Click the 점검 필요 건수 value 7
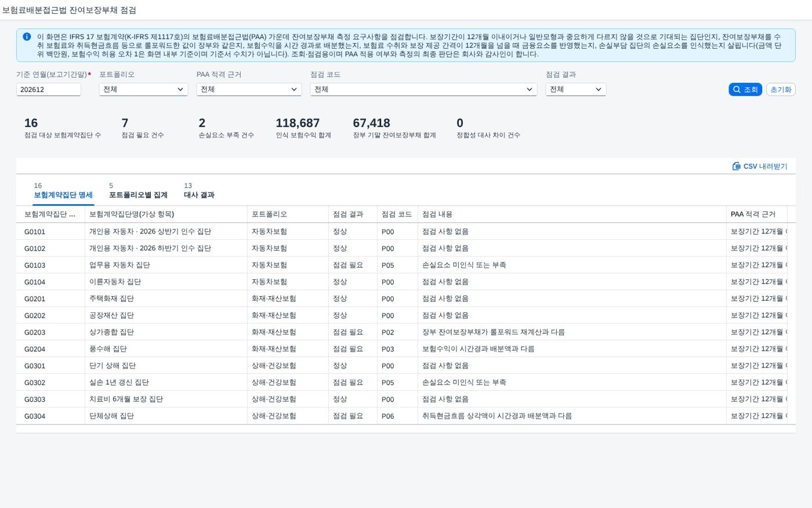This screenshot has height=508, width=812. click(125, 123)
